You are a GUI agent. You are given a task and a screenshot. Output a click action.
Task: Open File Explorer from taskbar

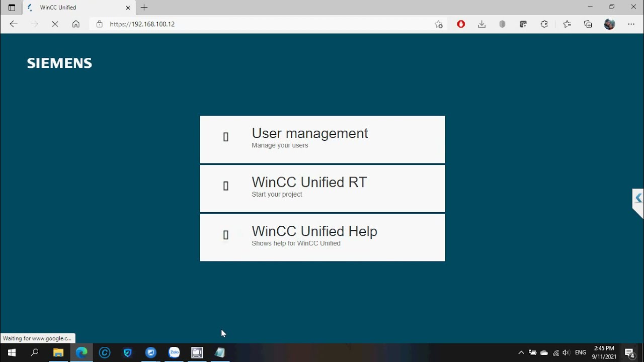coord(58,352)
